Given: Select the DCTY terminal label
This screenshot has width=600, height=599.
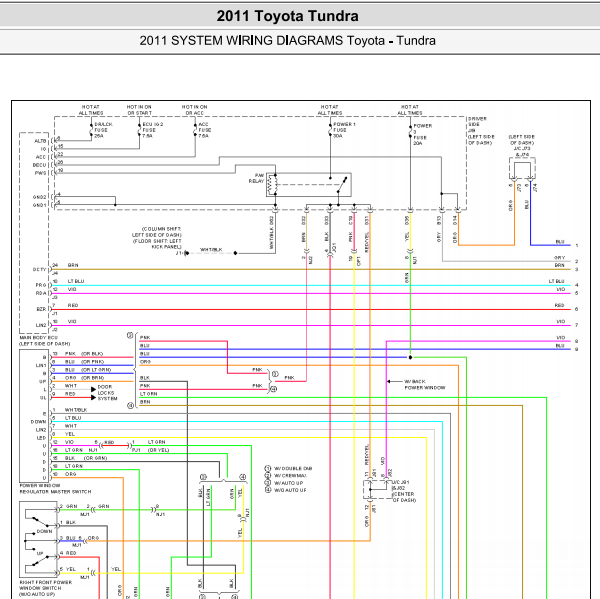Looking at the screenshot, I should click(39, 270).
